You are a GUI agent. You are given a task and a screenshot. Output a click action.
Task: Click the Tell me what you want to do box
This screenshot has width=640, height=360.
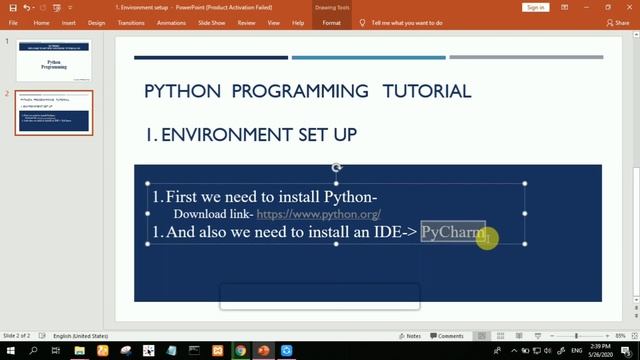[407, 23]
